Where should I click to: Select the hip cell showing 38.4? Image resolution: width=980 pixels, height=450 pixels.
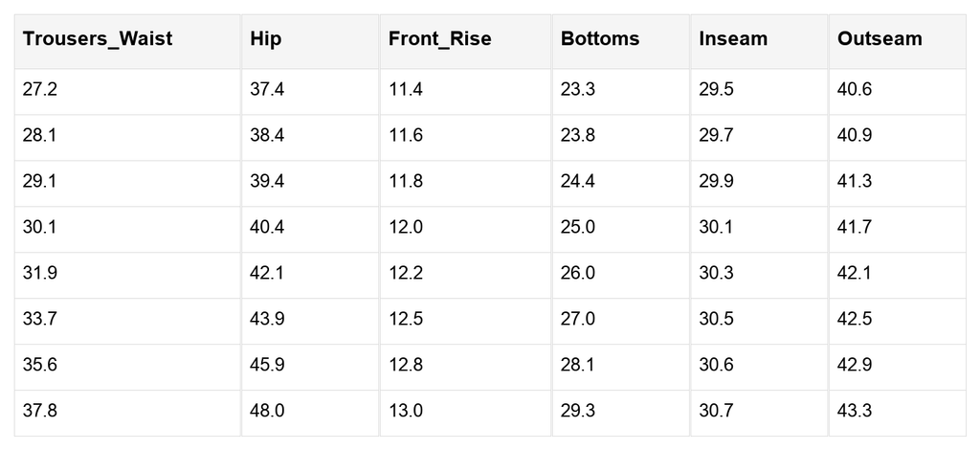pos(310,138)
